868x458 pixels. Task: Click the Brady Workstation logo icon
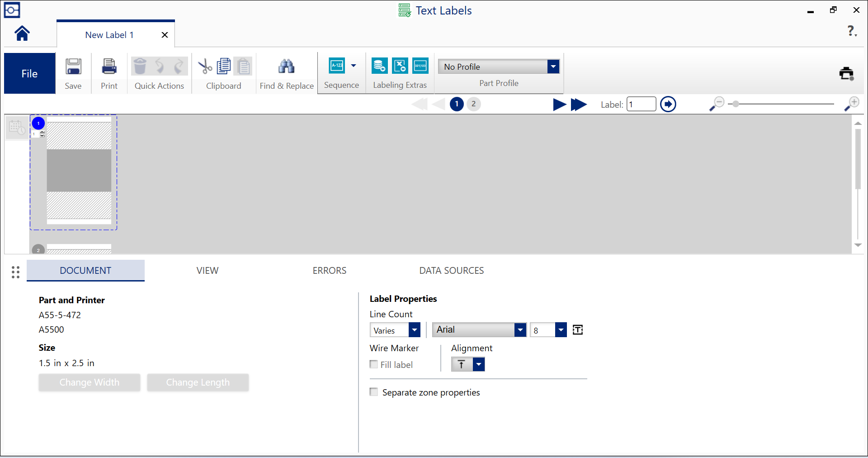click(12, 10)
